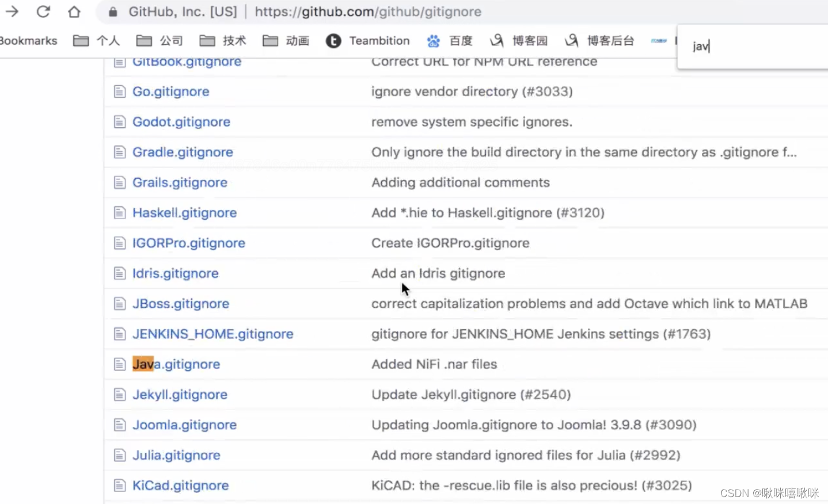Click the file icon beside Haskell.gitignore
828x504 pixels.
point(120,213)
